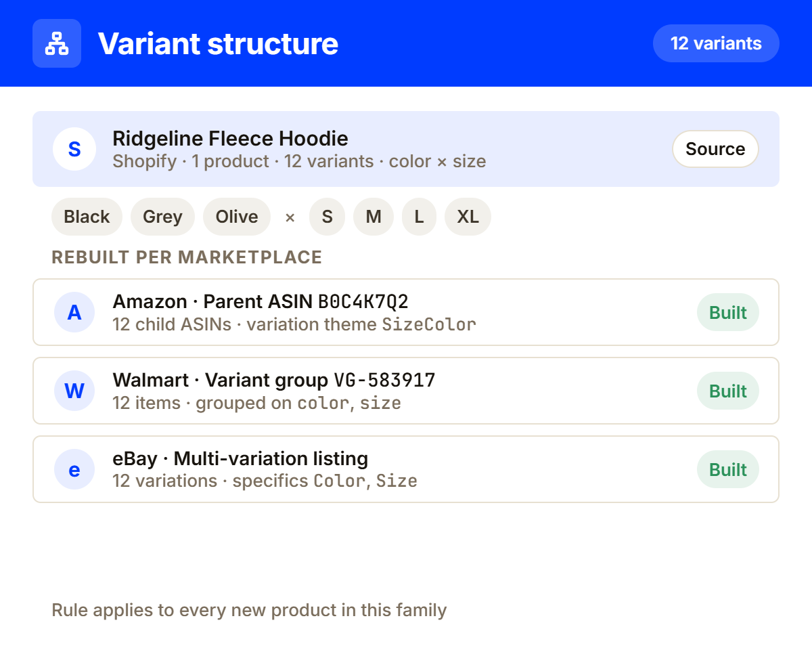Click the Variant structure heading

pos(218,43)
